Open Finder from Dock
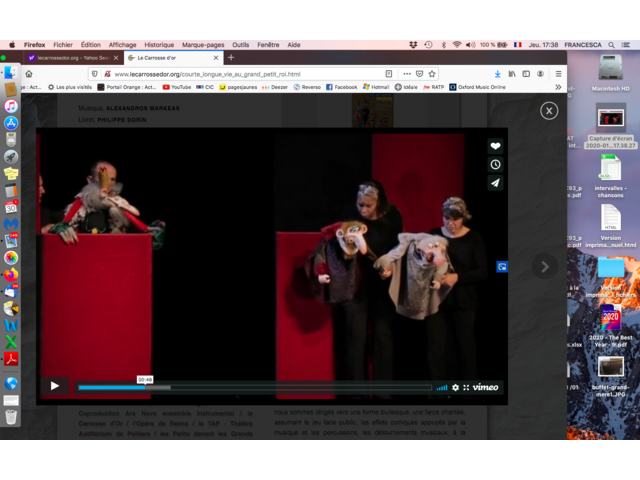The image size is (640, 480). 11,73
